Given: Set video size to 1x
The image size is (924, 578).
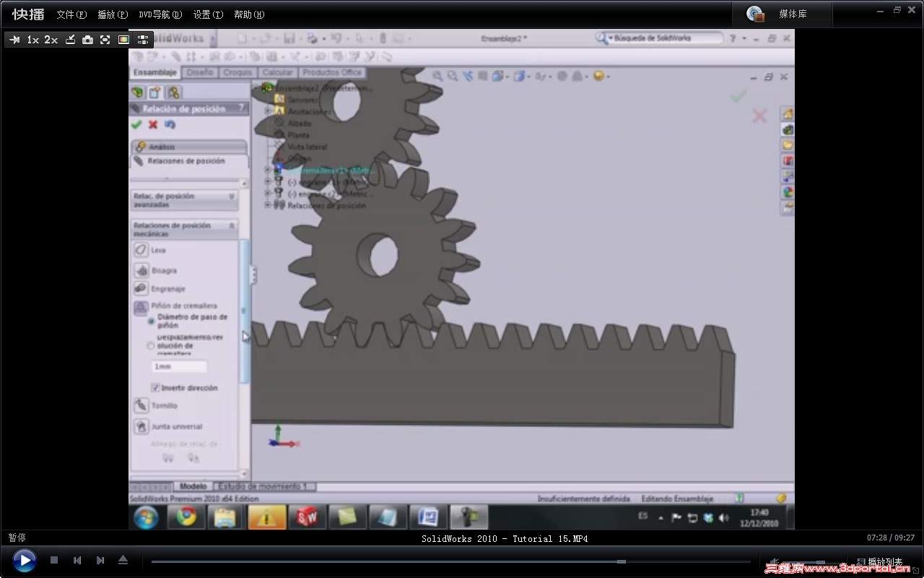Looking at the screenshot, I should pyautogui.click(x=32, y=40).
